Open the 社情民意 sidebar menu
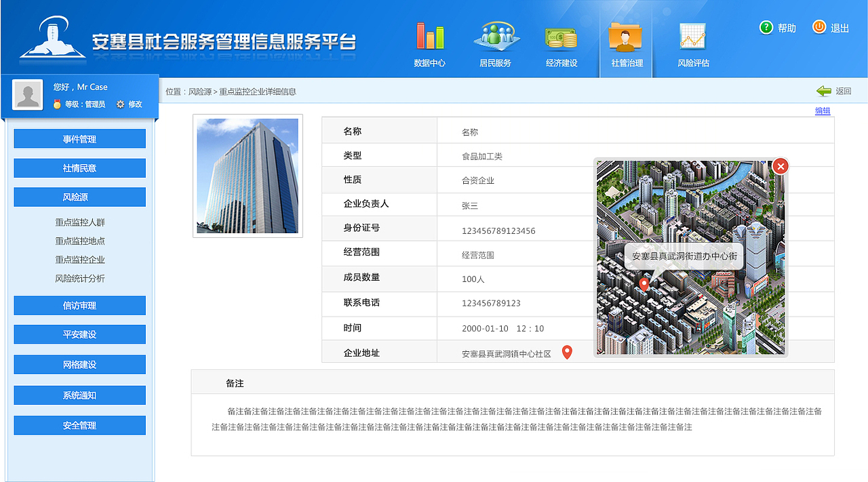Image resolution: width=868 pixels, height=482 pixels. click(80, 168)
